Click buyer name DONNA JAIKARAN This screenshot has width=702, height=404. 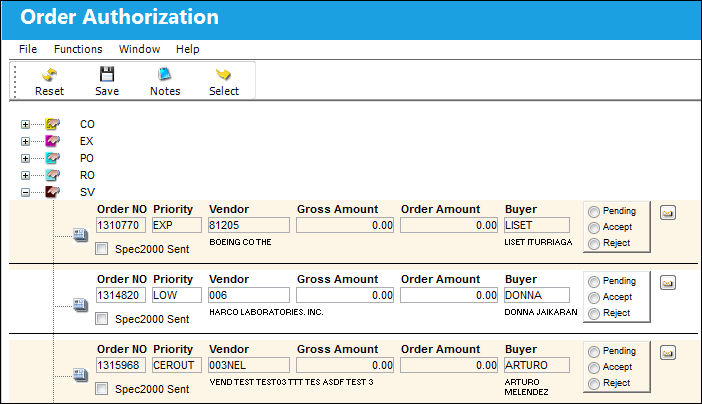541,312
